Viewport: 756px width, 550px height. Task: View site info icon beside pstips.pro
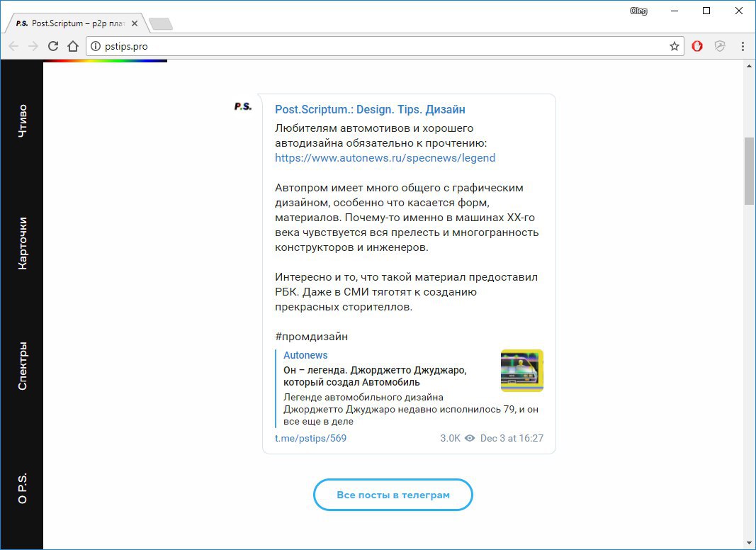click(x=96, y=46)
